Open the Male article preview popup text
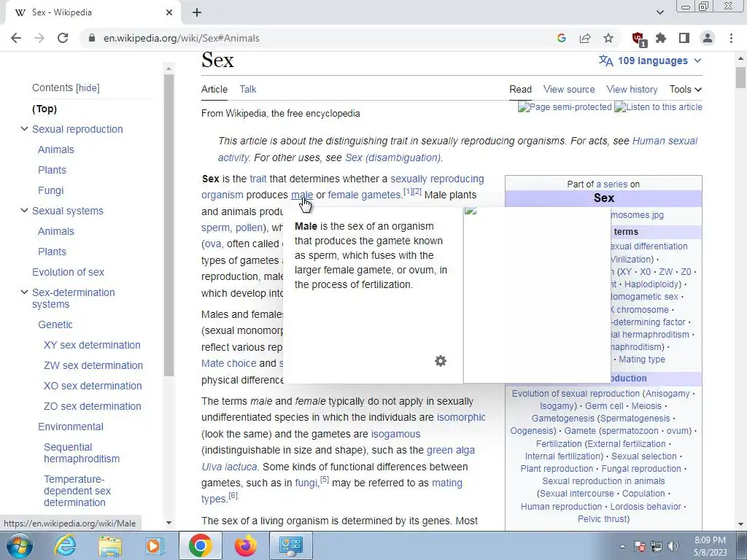The image size is (747, 560). [371, 255]
